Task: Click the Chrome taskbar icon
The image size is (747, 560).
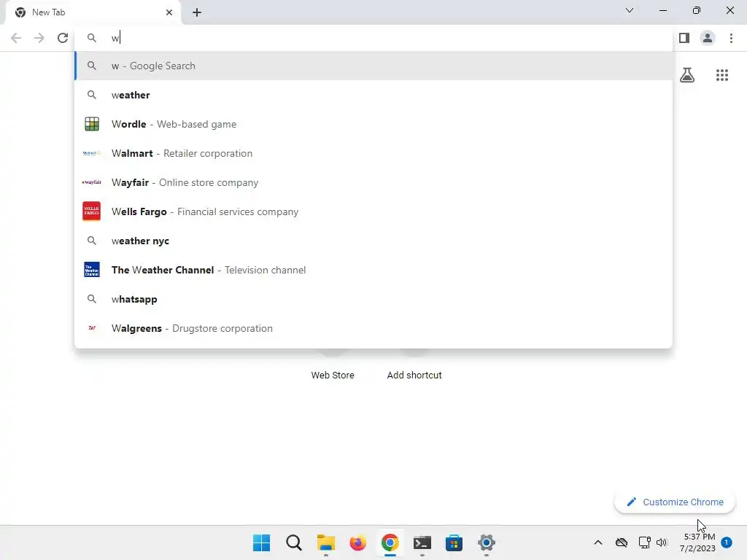Action: tap(390, 542)
